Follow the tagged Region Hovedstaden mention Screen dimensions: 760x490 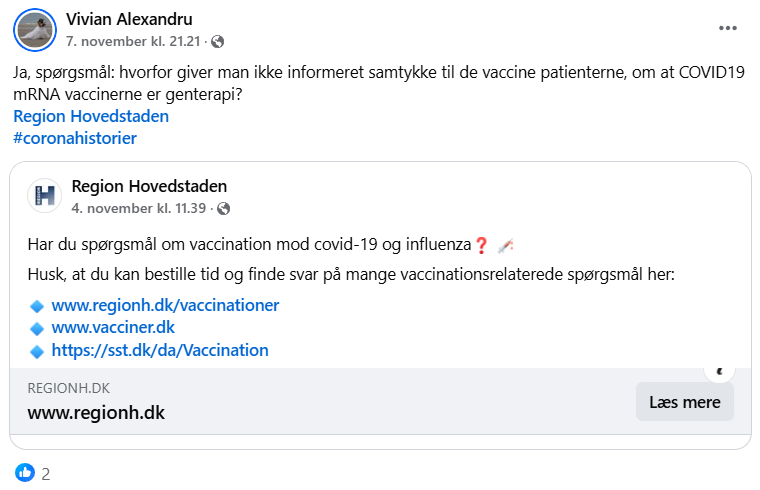91,116
